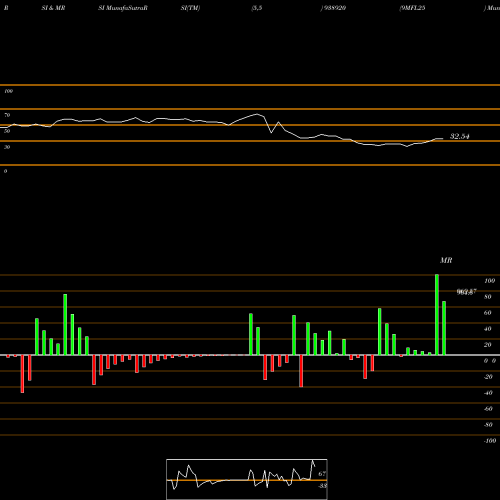Screen dimensions: 500x500
Task: Select the current RSI value 32.54
Action: [x=460, y=136]
